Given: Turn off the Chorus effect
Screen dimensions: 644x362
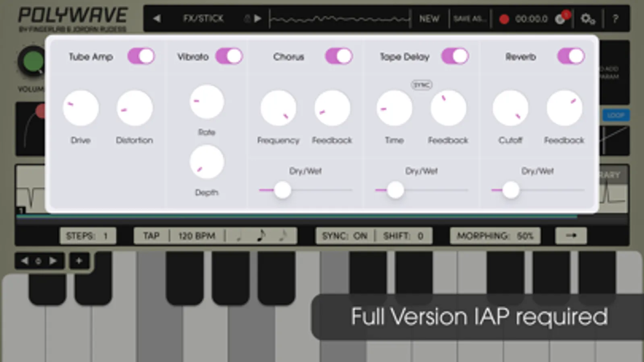Looking at the screenshot, I should click(x=339, y=56).
